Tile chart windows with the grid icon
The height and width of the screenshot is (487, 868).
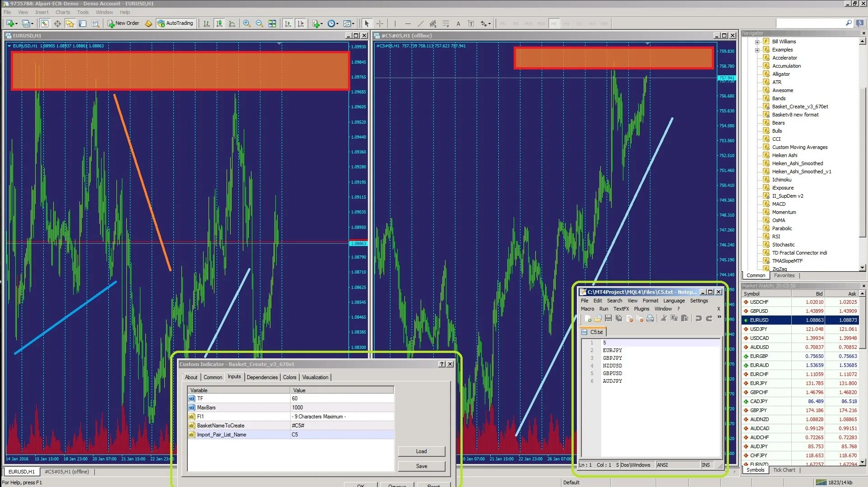[x=272, y=23]
